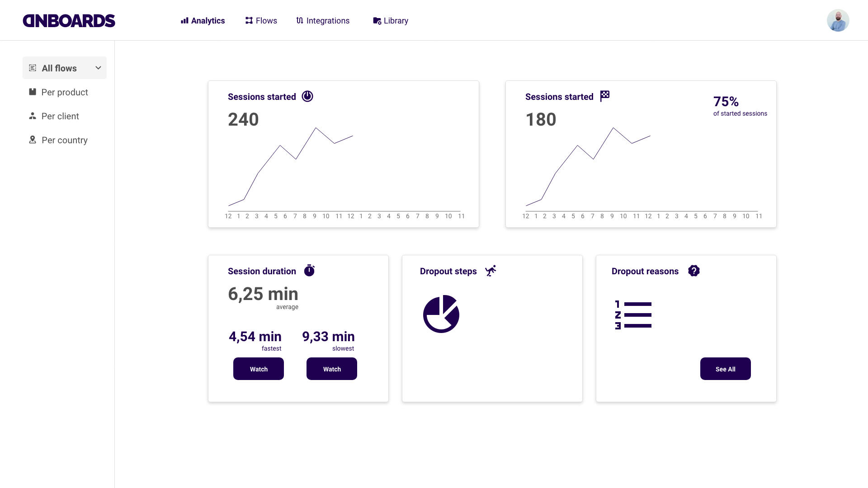Watch the fastest session recording
Screen dimensions: 868x488
259,369
